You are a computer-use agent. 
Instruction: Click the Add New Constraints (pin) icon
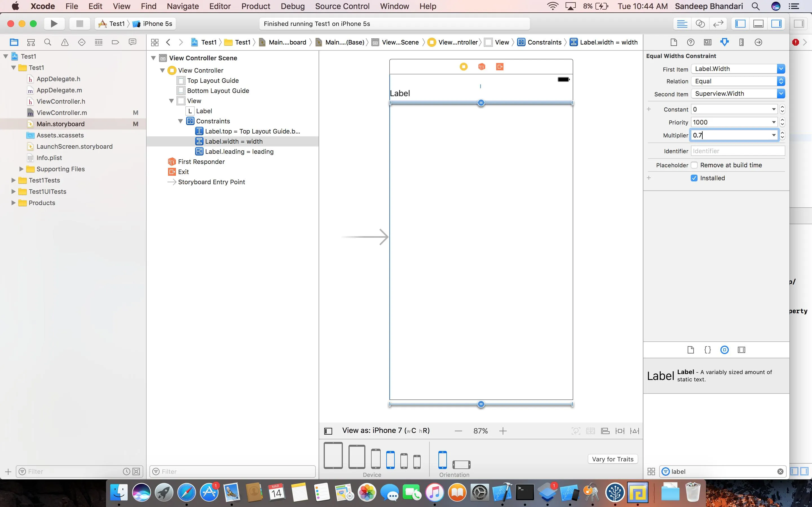[620, 431]
